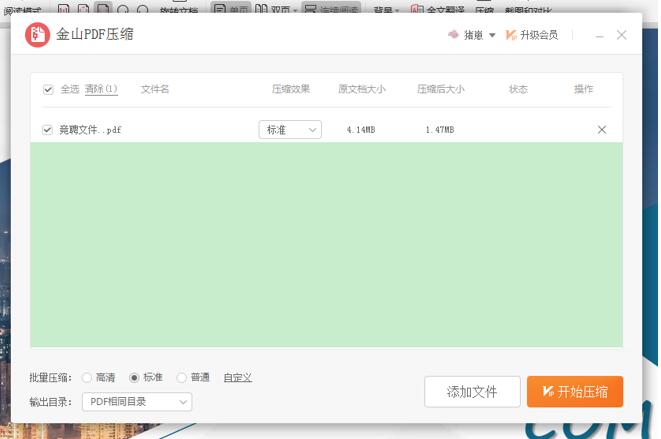Click the compressed size value 1.47MB
The width and height of the screenshot is (661, 439).
click(x=440, y=130)
